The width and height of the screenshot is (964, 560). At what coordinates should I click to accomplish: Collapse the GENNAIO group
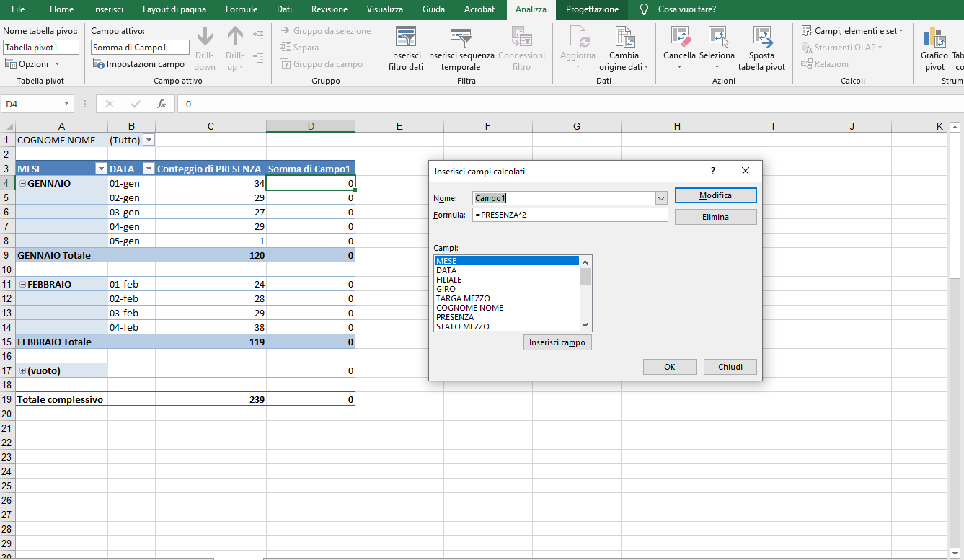click(x=22, y=184)
